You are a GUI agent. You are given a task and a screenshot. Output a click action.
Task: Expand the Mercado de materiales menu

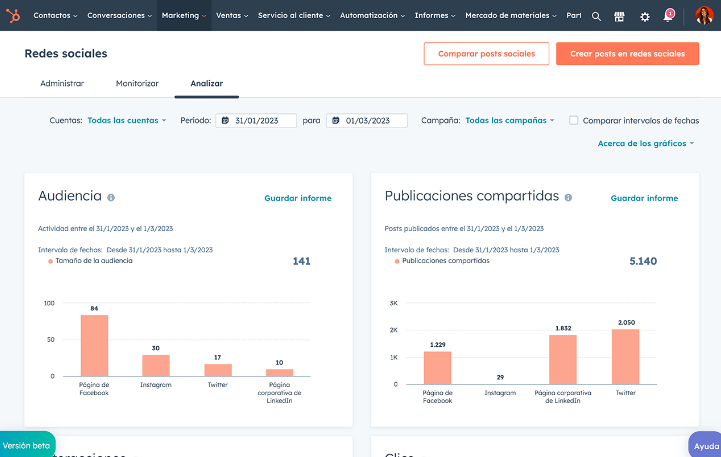point(511,16)
